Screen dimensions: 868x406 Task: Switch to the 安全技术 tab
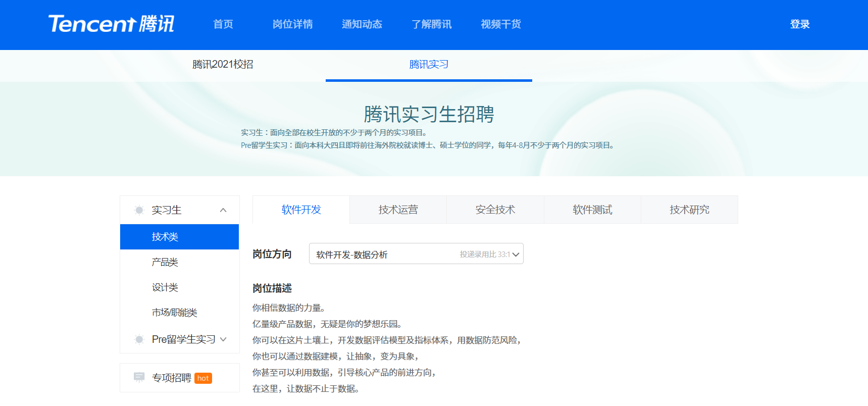495,210
